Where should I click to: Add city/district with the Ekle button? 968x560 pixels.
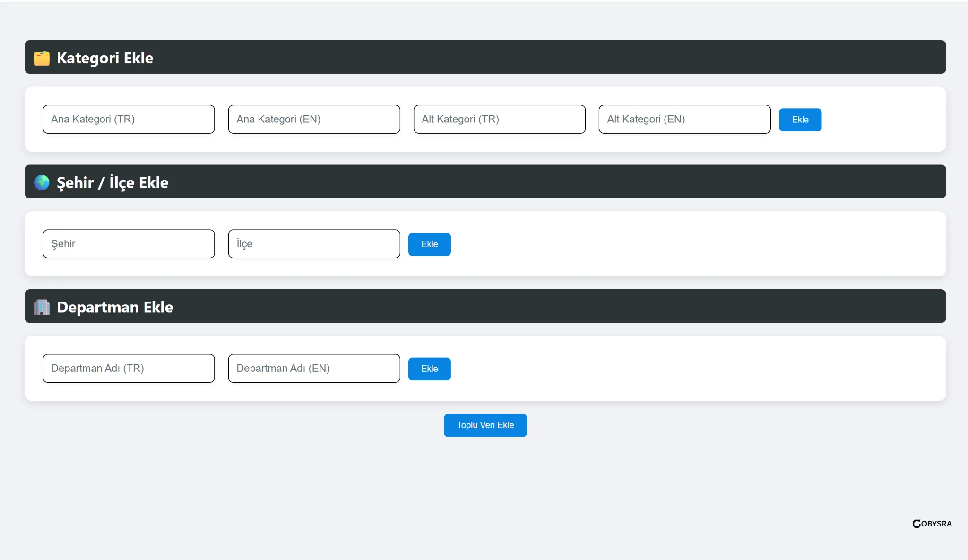[429, 244]
